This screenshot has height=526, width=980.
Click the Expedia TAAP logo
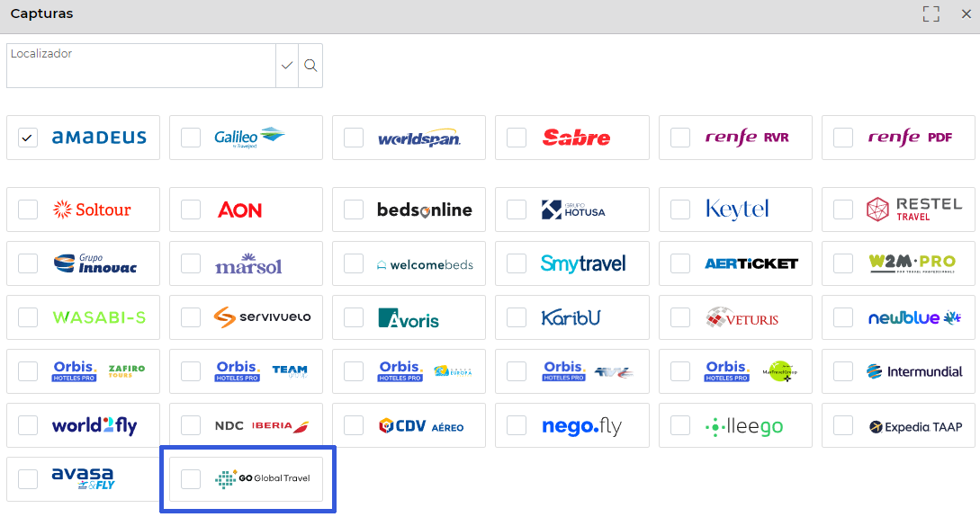[915, 427]
